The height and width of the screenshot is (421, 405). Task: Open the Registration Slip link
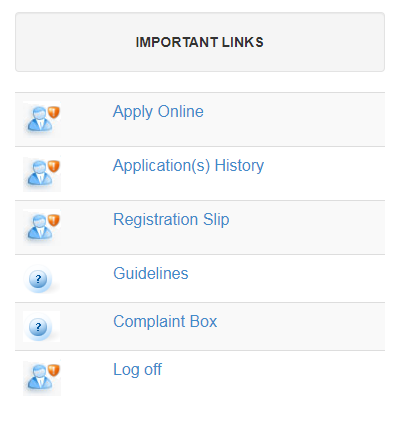pyautogui.click(x=171, y=220)
